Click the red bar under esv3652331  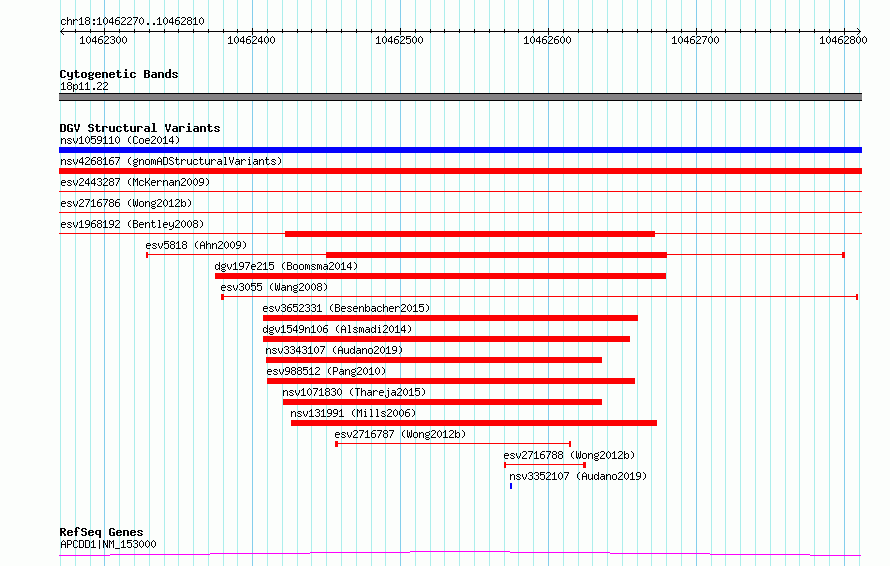tap(450, 318)
